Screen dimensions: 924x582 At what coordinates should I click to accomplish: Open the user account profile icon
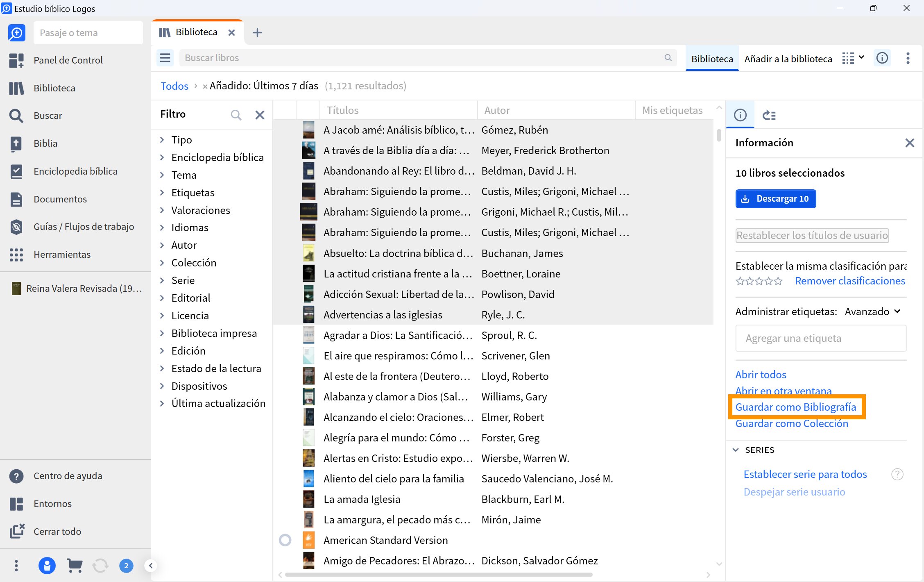click(x=47, y=566)
